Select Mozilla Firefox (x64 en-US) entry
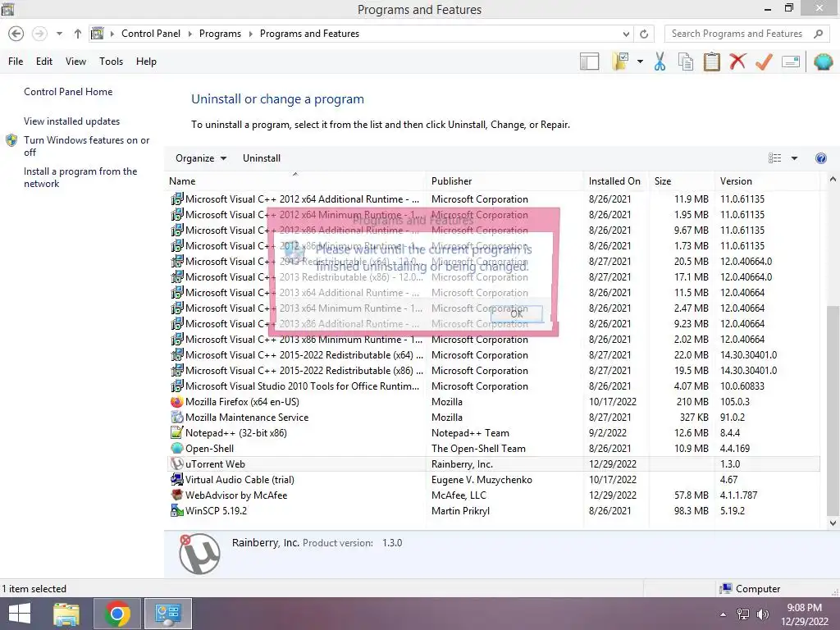 492,402
